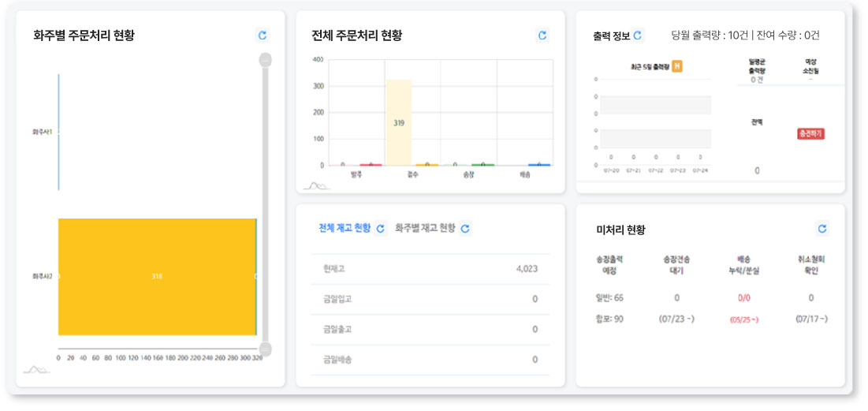Viewport: 868px width, 411px height.
Task: Click the 최근 5일 출력량 chart title
Action: point(650,67)
